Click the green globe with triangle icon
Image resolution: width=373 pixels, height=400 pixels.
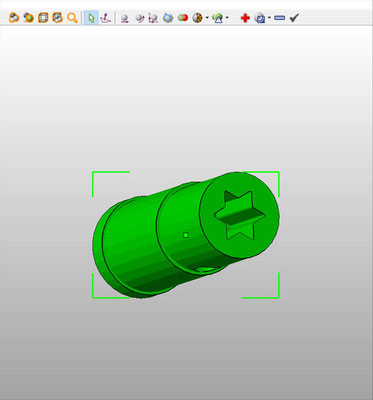tap(218, 18)
